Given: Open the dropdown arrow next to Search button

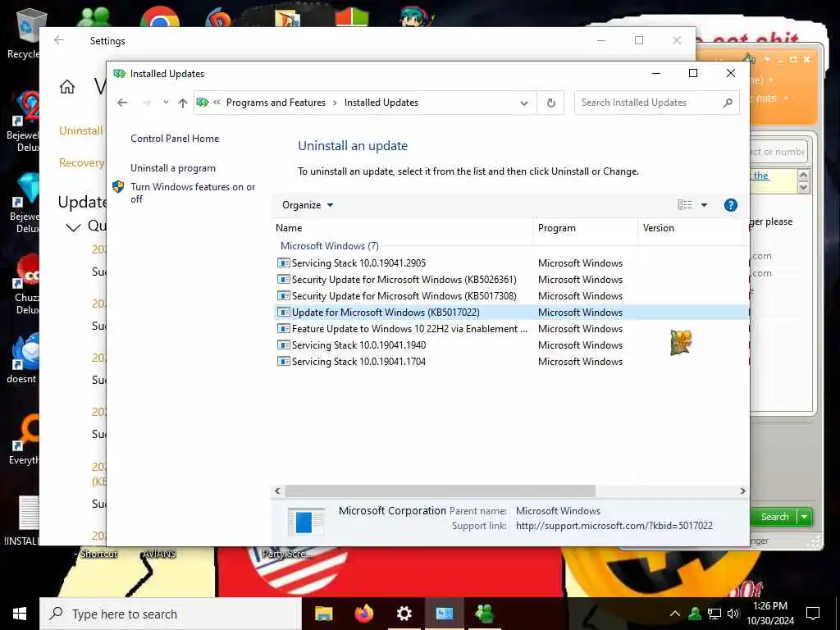Looking at the screenshot, I should pyautogui.click(x=805, y=517).
